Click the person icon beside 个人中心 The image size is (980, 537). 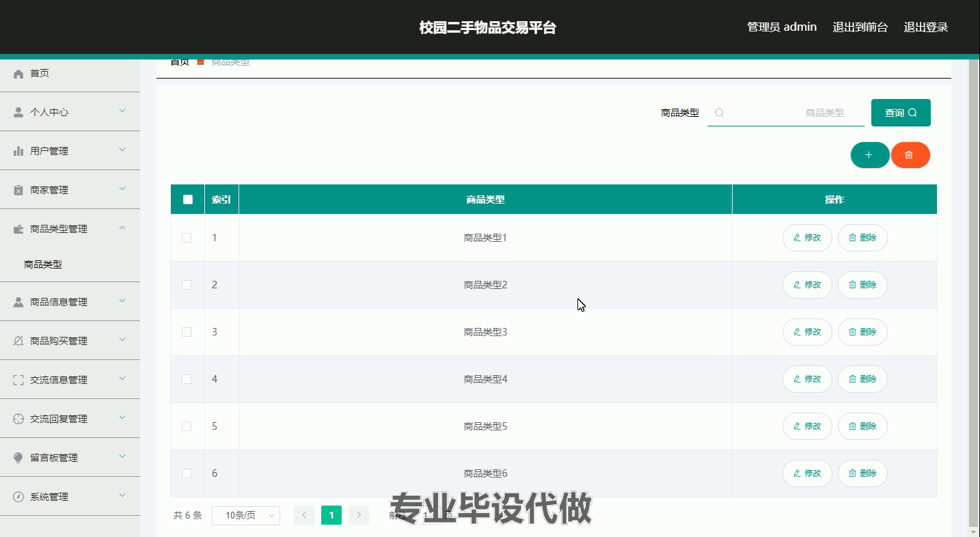(x=18, y=113)
